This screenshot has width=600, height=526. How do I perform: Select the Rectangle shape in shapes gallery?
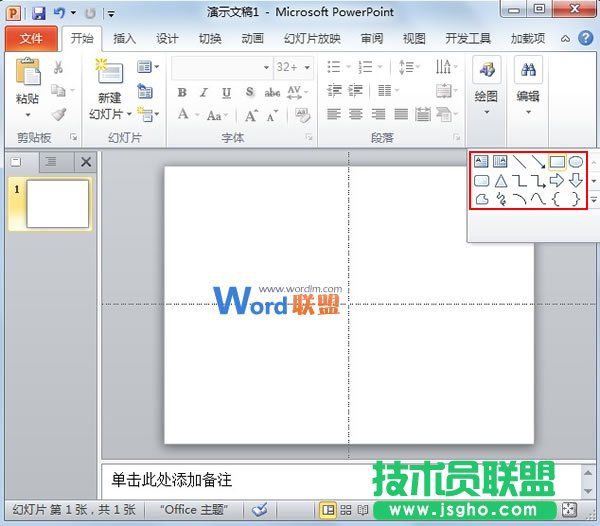557,161
